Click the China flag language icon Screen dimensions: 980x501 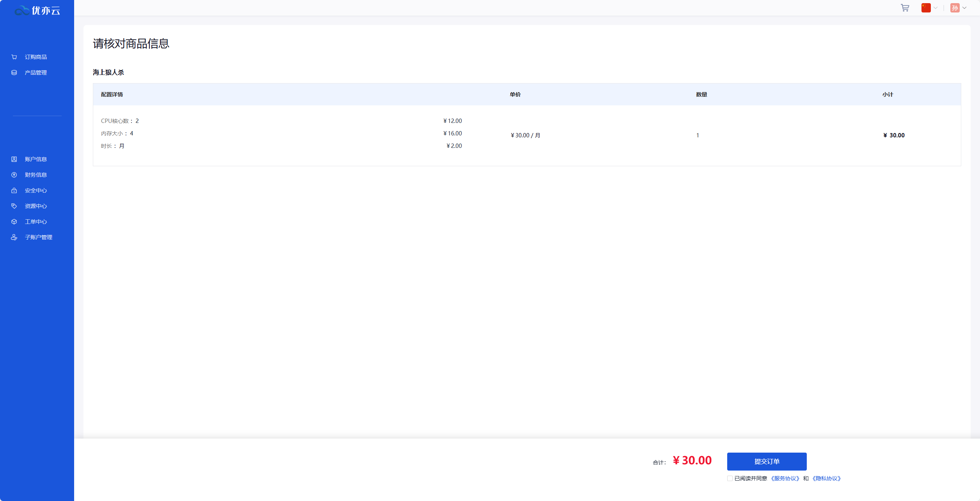point(926,8)
